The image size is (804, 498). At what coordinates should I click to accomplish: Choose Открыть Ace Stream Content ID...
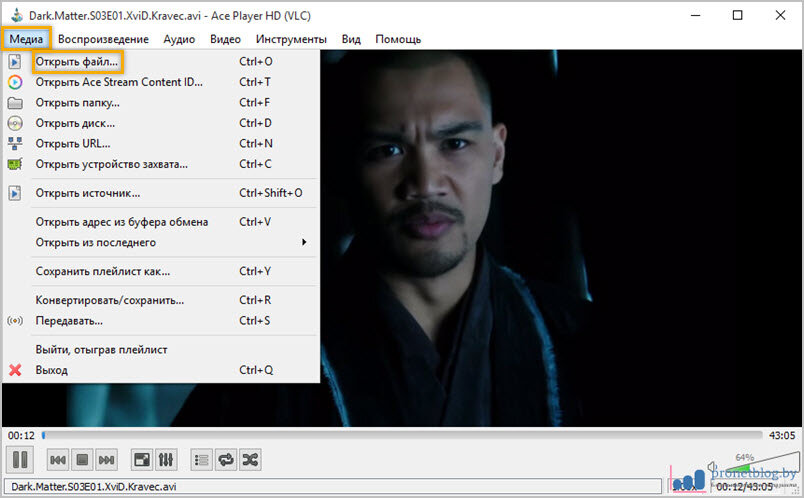click(161, 82)
